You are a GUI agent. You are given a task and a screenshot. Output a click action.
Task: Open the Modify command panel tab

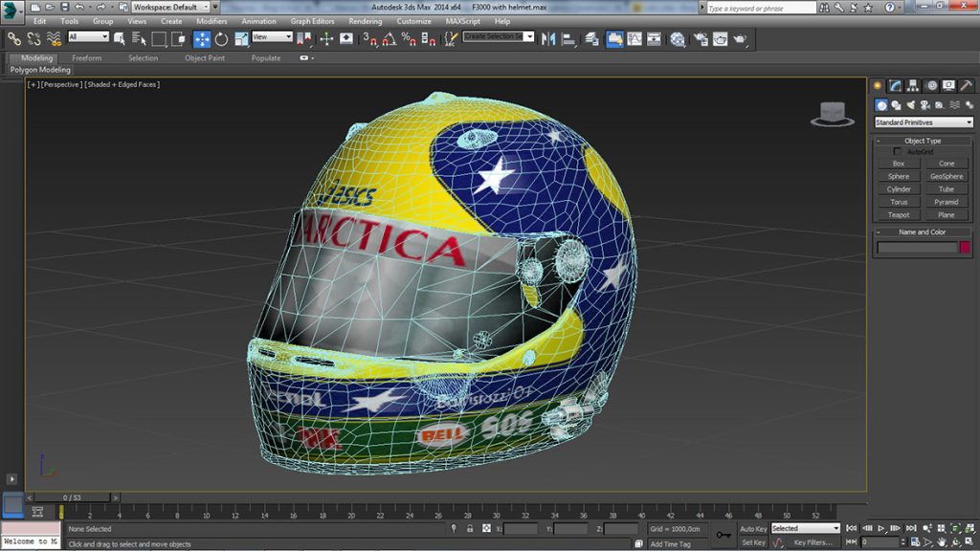[896, 86]
